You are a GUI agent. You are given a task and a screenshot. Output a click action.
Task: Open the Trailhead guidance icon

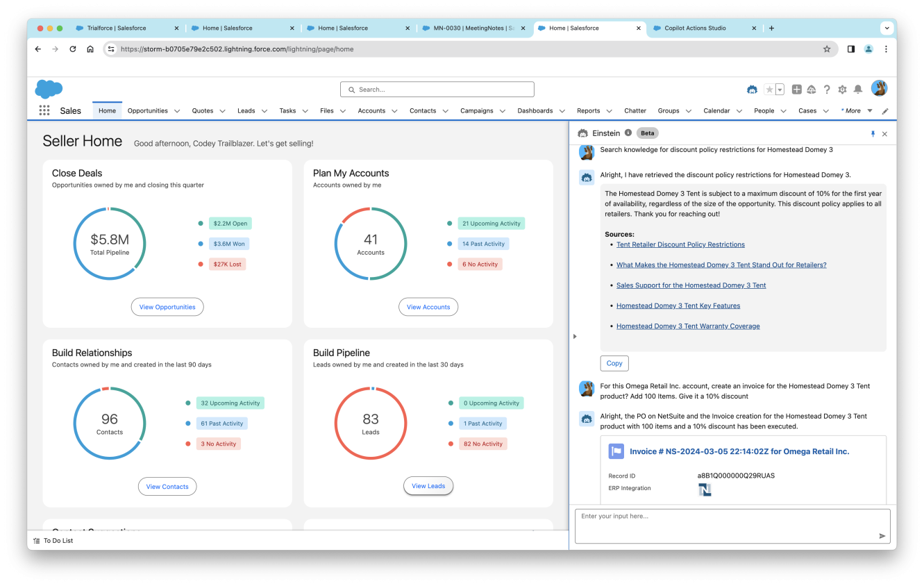(x=811, y=90)
